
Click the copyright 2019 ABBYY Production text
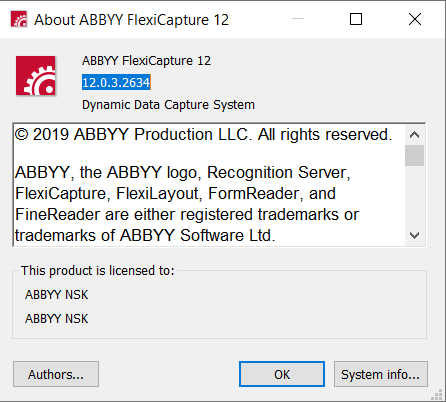tap(203, 135)
